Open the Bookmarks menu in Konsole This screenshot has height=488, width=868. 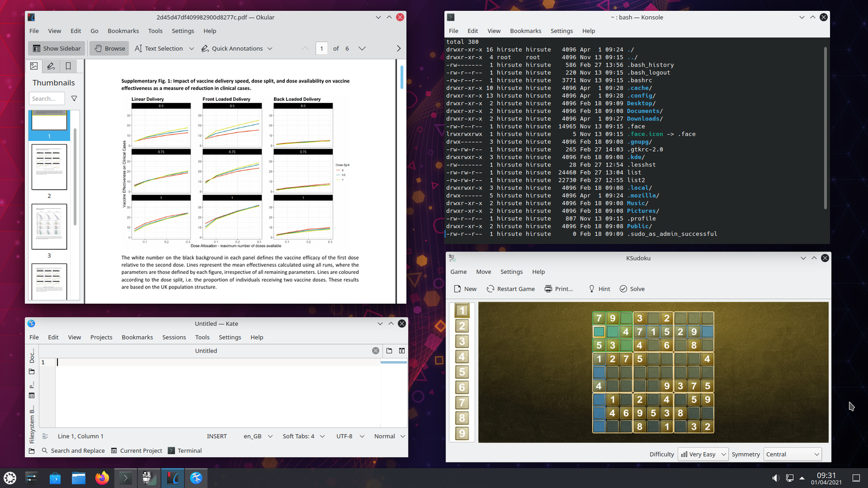click(x=525, y=31)
